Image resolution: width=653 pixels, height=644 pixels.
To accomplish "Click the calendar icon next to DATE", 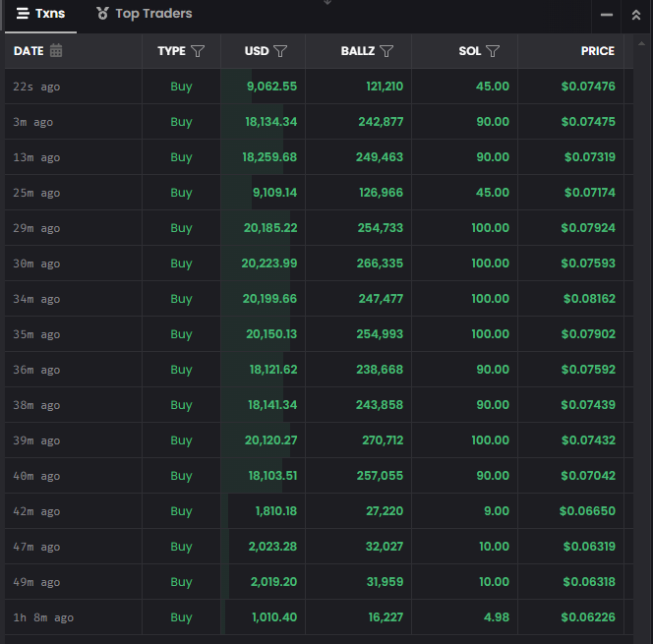I will pos(56,50).
